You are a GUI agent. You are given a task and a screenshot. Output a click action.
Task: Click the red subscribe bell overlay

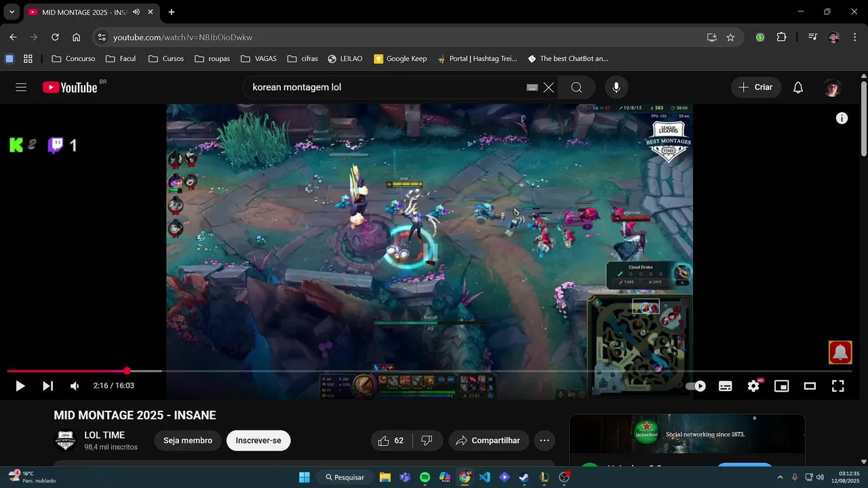click(x=840, y=352)
